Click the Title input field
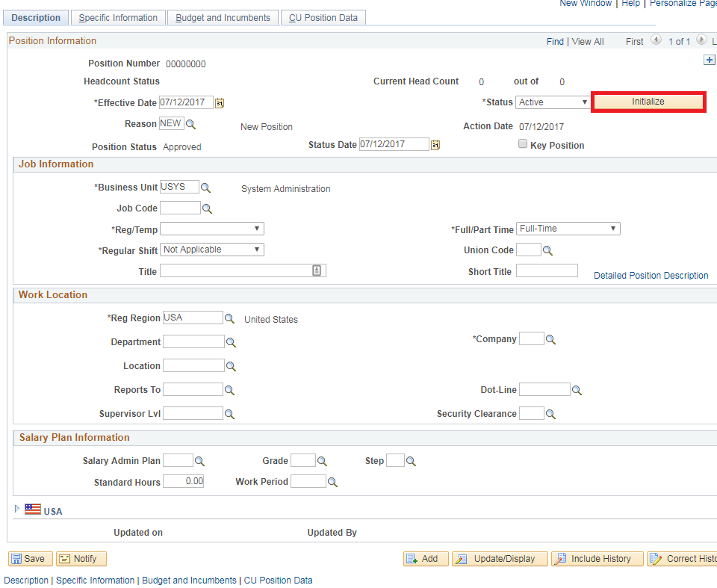717x588 pixels. pos(243,271)
